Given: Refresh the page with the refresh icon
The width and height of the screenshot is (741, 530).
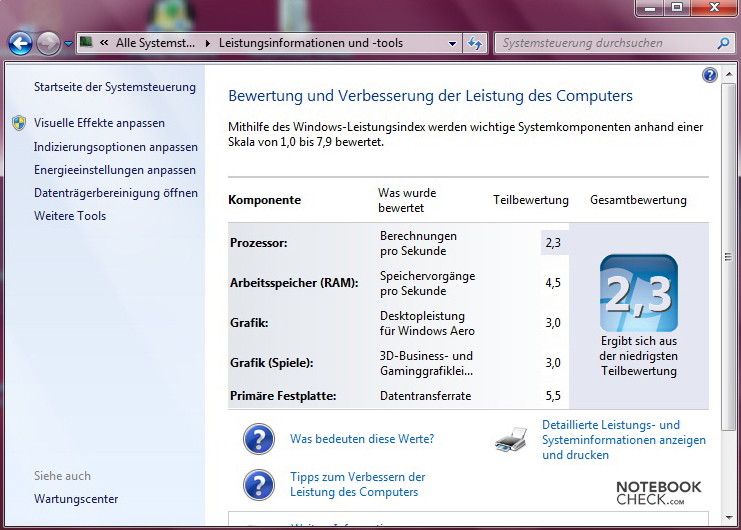Looking at the screenshot, I should click(474, 43).
